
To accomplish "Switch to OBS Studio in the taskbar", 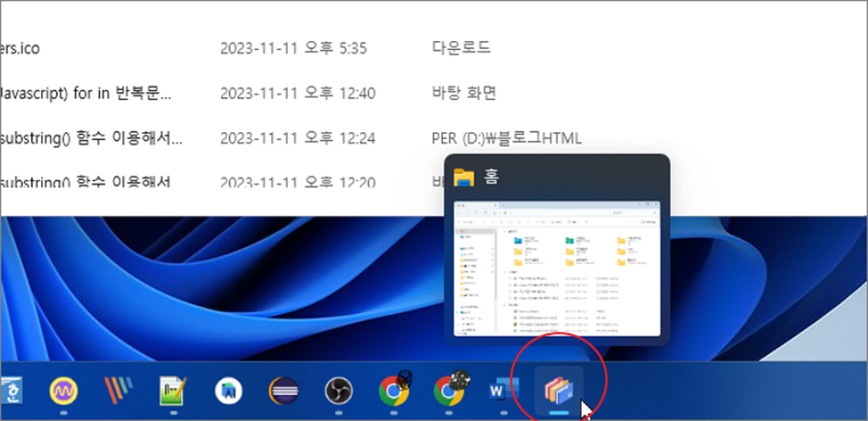I will click(339, 391).
